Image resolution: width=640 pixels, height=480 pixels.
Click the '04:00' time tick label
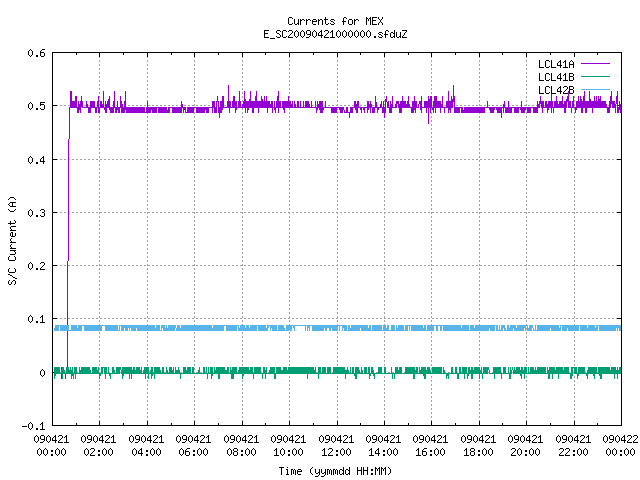click(146, 452)
